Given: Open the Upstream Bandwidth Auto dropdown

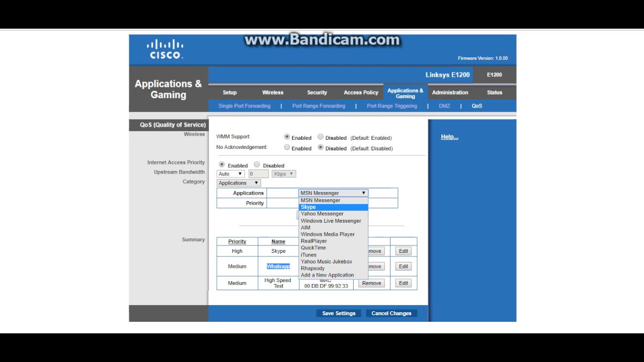Looking at the screenshot, I should (230, 174).
